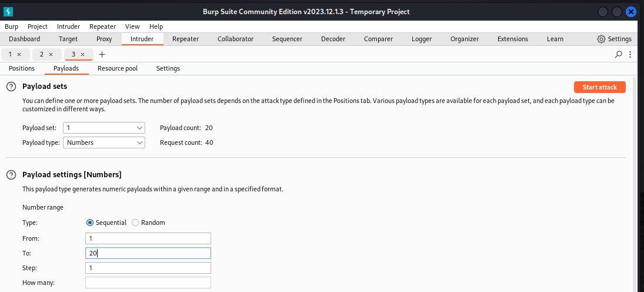Switch to the Decoder tab

[333, 39]
